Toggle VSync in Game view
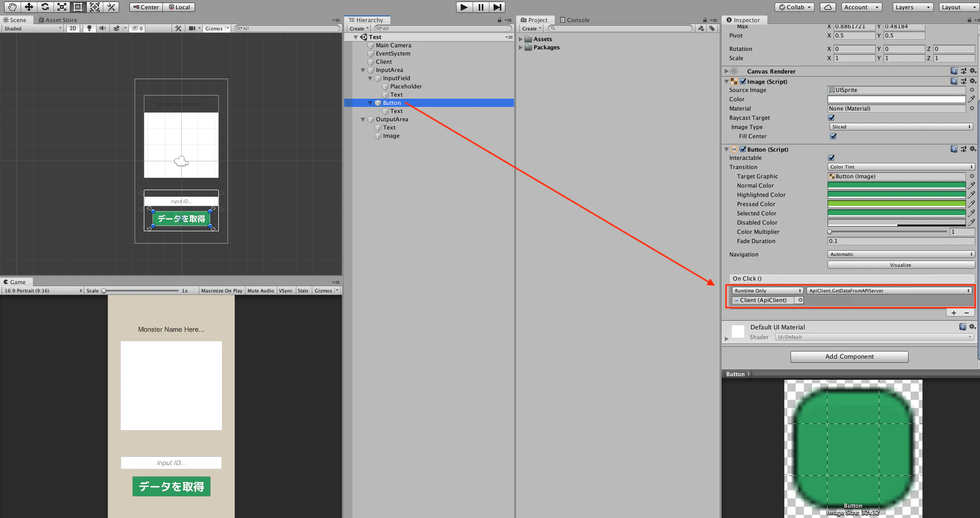 pos(286,291)
